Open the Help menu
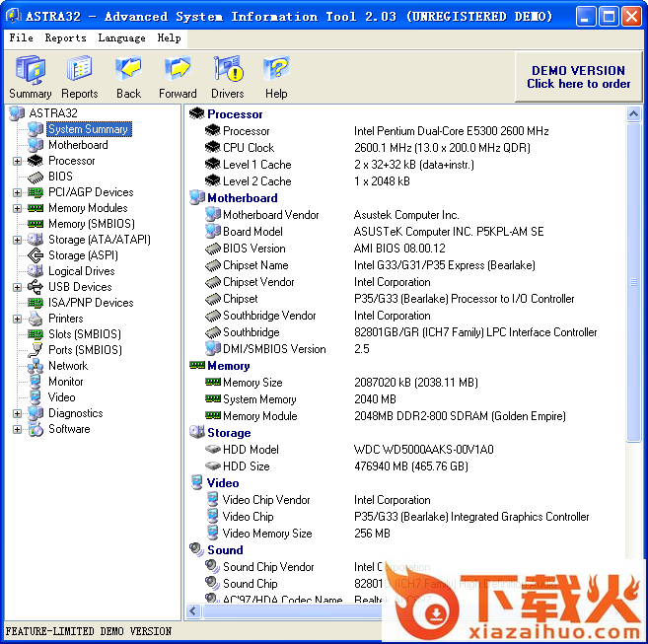This screenshot has width=648, height=644. tap(169, 38)
